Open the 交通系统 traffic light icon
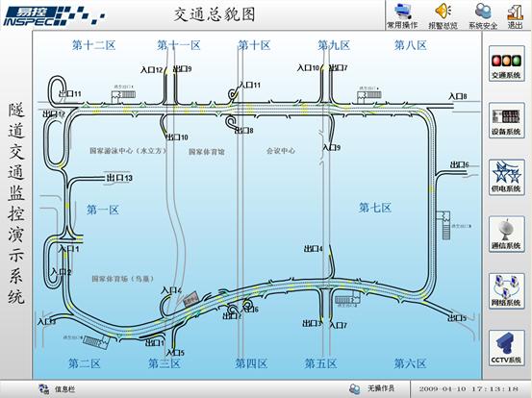Screen dimensions: 532x398 (506, 64)
